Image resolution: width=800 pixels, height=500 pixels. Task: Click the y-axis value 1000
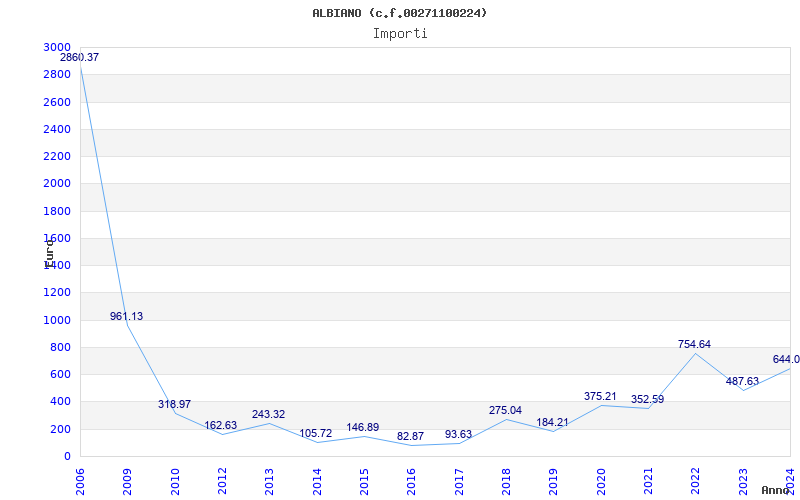coord(57,320)
